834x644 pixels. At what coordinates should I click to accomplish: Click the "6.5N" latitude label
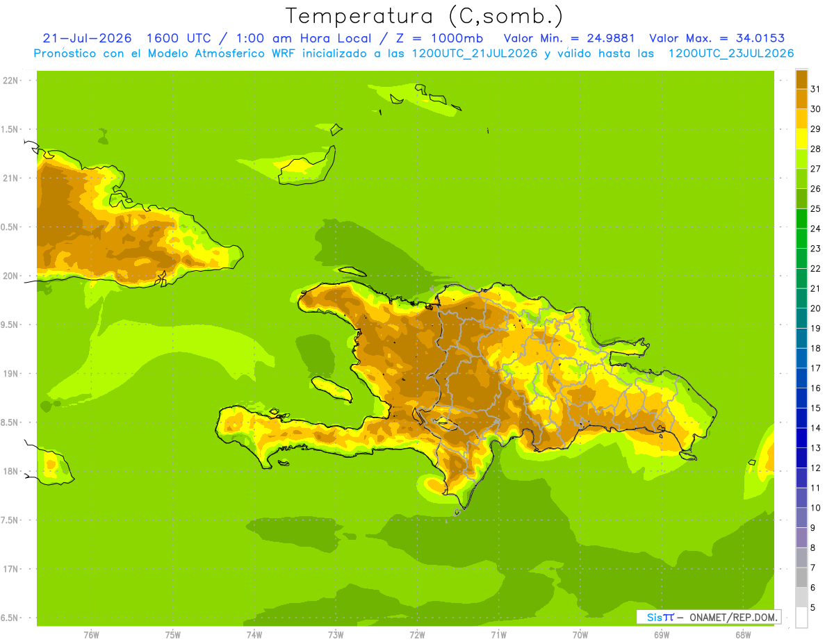(10, 618)
